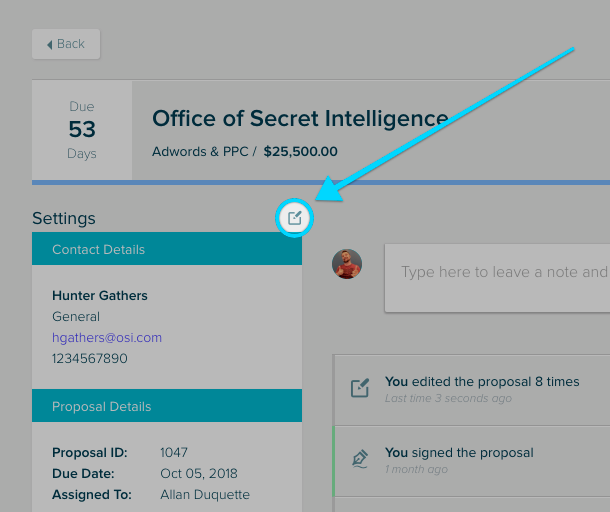Image resolution: width=610 pixels, height=512 pixels.
Task: Type here to leave a note field
Action: tap(500, 272)
